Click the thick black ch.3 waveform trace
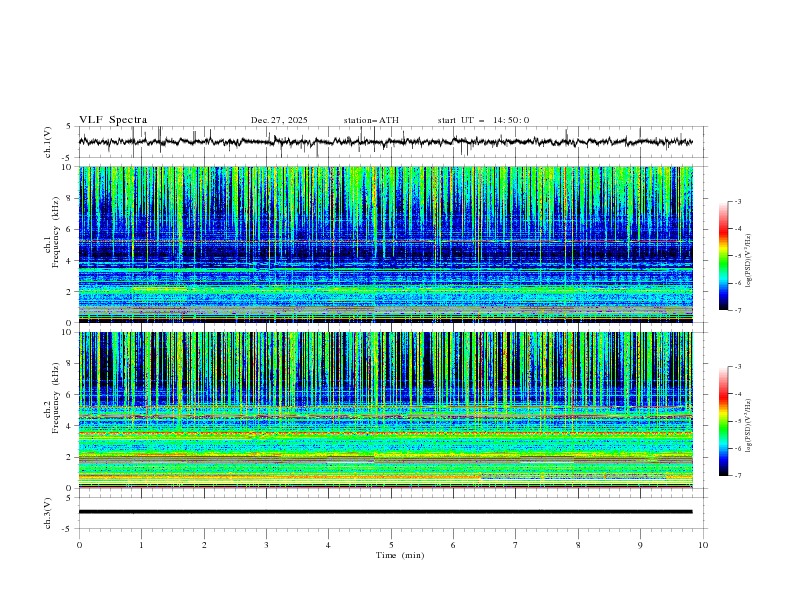Screen dimensions: 792x612 click(386, 512)
